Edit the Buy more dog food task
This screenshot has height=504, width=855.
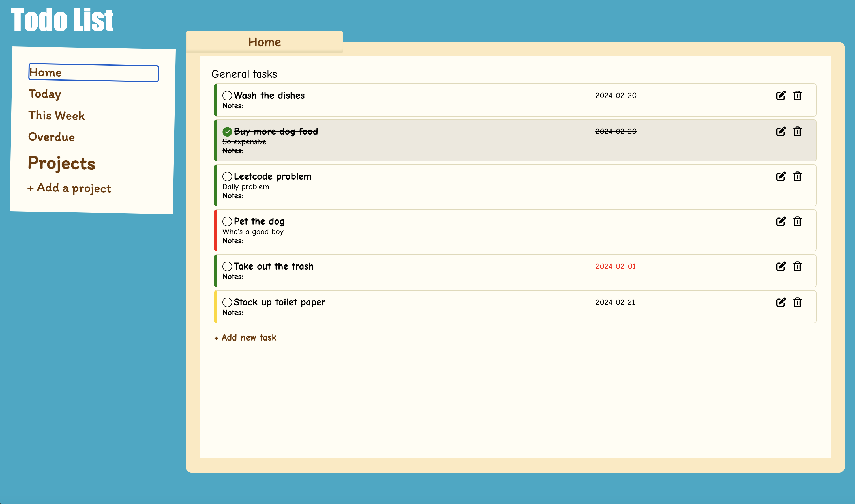coord(781,132)
